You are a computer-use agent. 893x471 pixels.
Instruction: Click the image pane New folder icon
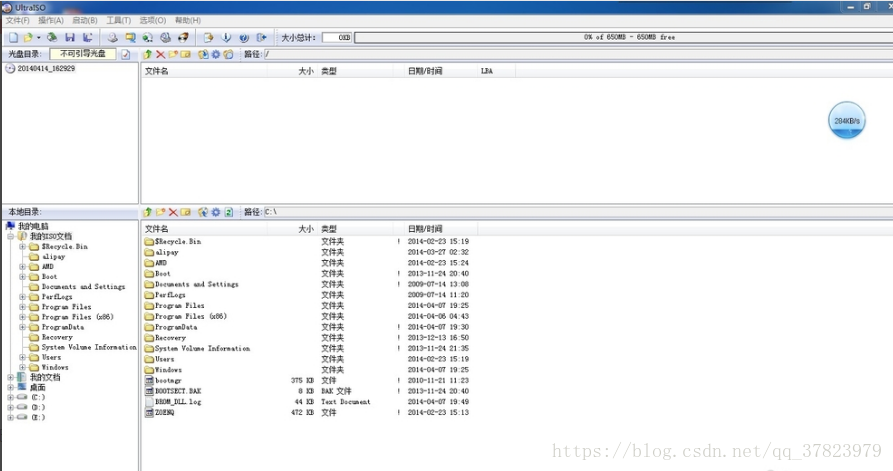point(173,54)
